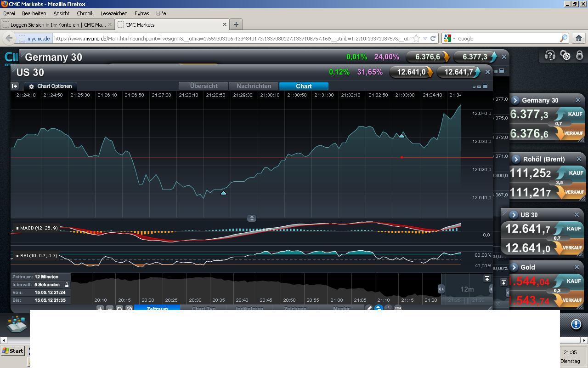The width and height of the screenshot is (588, 368).
Task: Go to Firefox home page icon
Action: (x=578, y=38)
